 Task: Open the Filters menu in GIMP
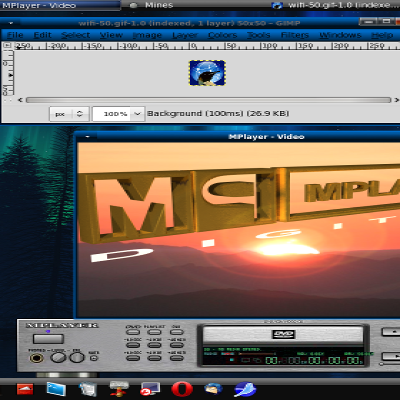click(x=295, y=35)
